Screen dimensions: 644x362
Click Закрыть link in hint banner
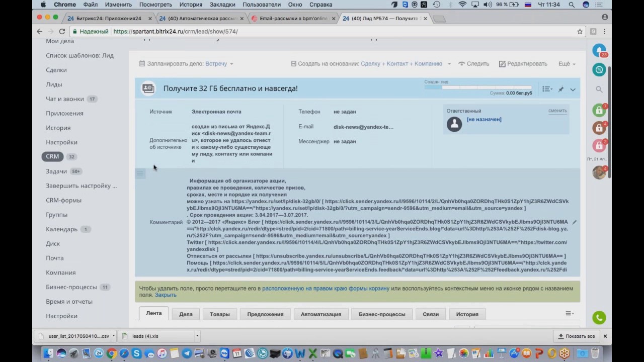(x=166, y=295)
